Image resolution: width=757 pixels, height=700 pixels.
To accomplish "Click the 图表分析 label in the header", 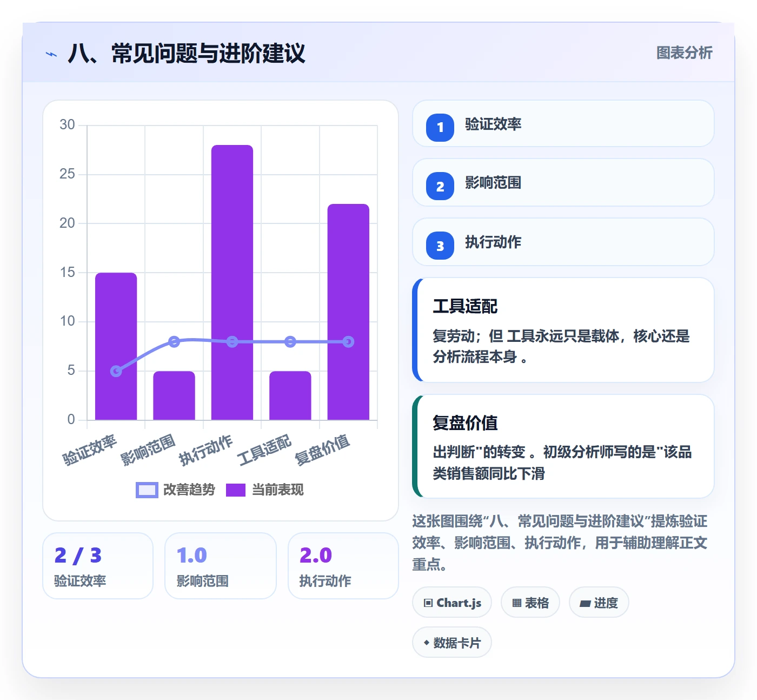I will pyautogui.click(x=684, y=53).
